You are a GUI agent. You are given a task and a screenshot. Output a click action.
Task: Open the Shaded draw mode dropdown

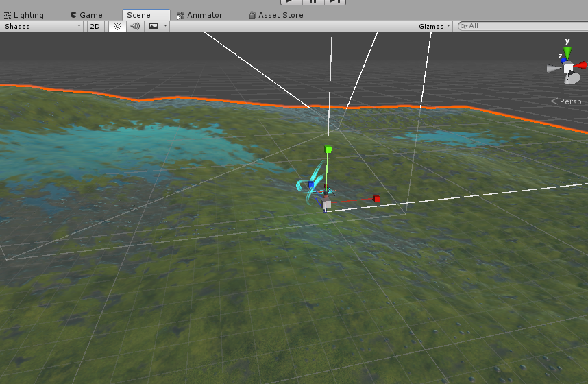[42, 26]
